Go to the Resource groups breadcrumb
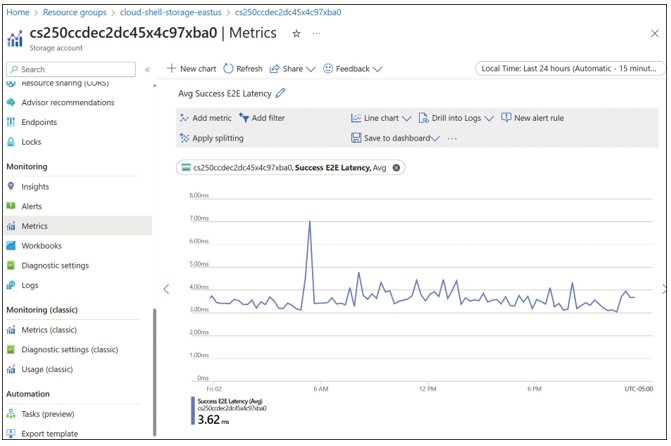The width and height of the screenshot is (671, 446). pos(74,12)
